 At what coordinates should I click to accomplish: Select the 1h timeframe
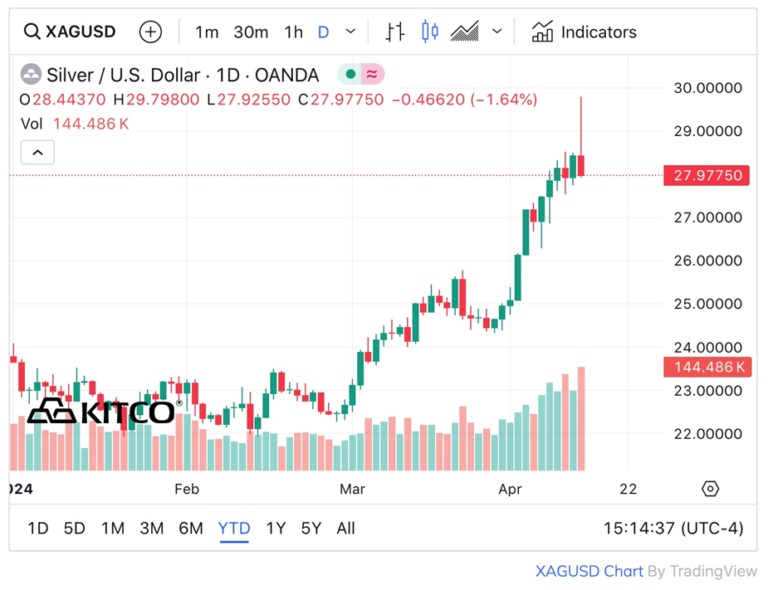[293, 32]
